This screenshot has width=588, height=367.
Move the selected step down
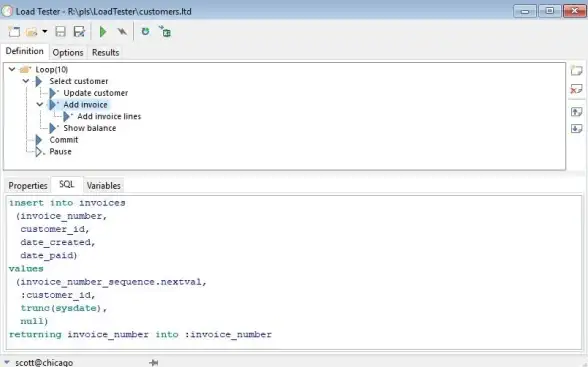pyautogui.click(x=576, y=129)
